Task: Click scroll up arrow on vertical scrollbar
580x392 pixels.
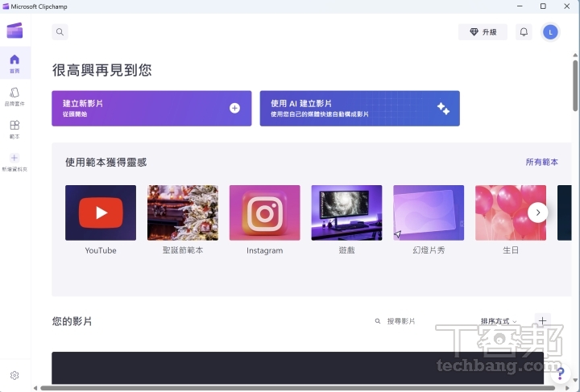Action: click(x=575, y=55)
